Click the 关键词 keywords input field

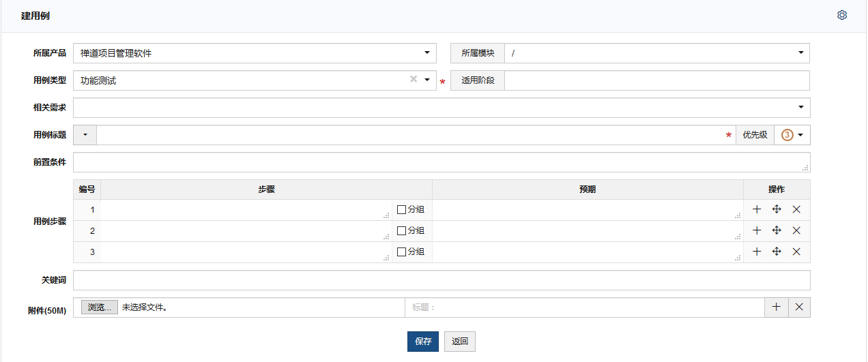pos(442,280)
